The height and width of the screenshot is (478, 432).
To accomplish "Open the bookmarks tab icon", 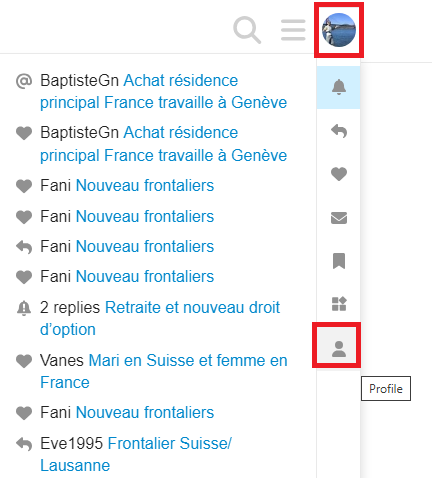I will click(x=339, y=261).
